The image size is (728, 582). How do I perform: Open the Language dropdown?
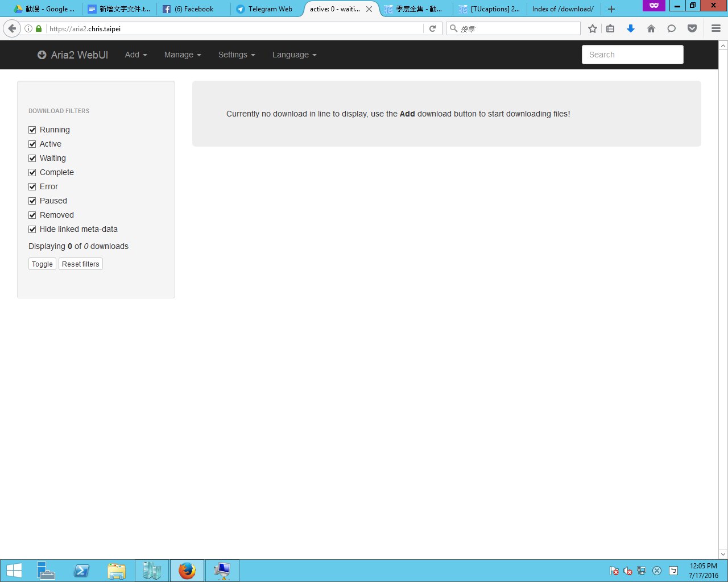pos(294,55)
